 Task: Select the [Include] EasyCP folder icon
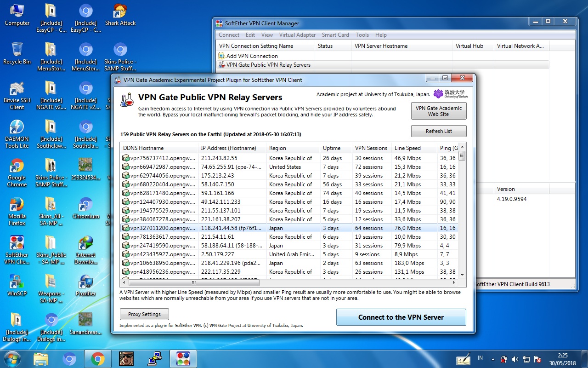tap(51, 18)
